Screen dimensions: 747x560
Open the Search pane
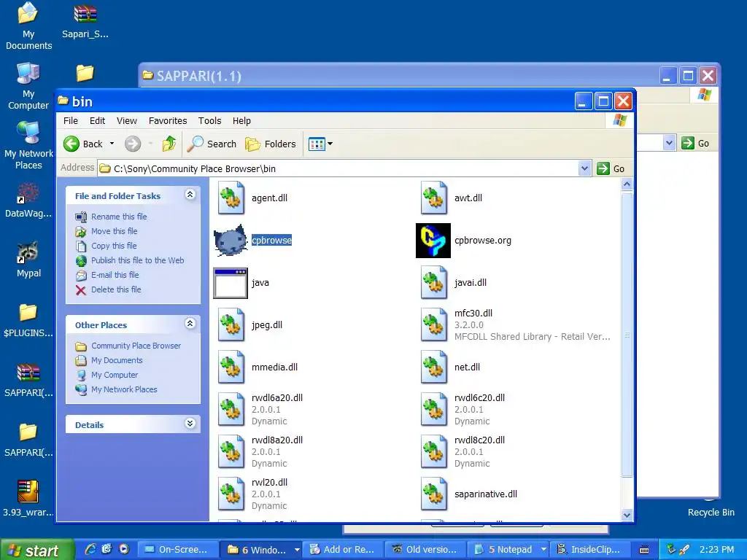coord(212,144)
